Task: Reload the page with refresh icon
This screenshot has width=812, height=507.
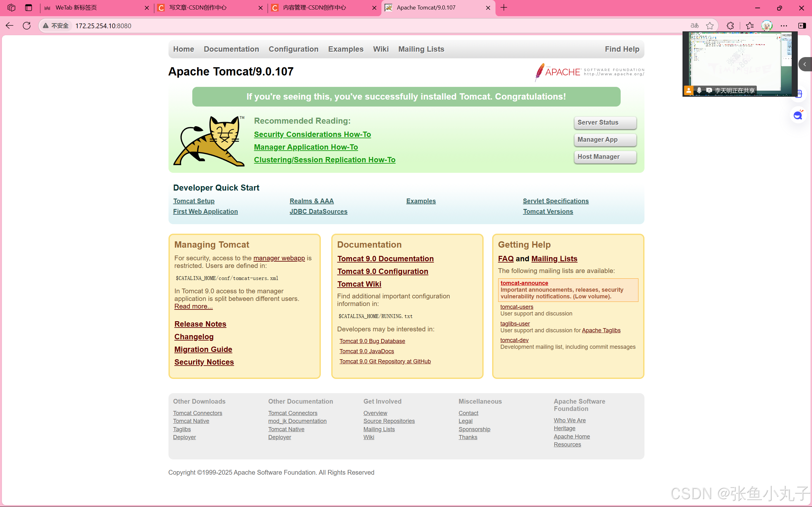Action: point(27,26)
